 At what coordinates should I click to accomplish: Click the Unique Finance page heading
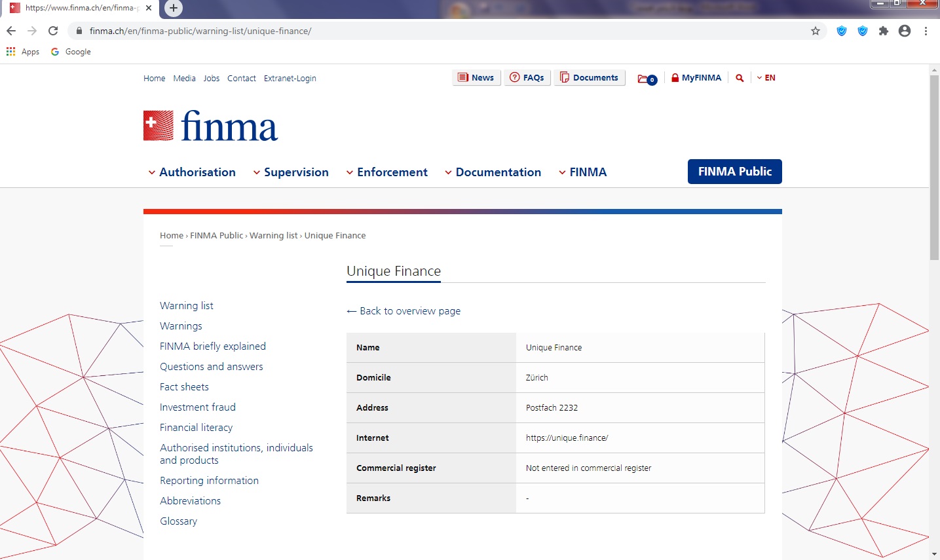[394, 271]
